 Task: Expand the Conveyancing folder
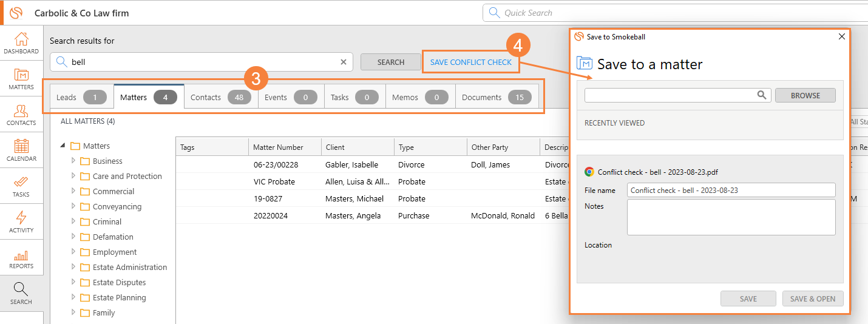(x=73, y=206)
